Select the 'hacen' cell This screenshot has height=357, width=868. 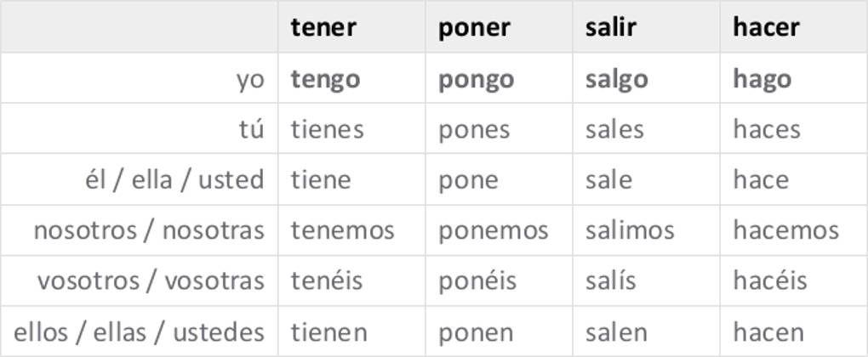pos(768,332)
